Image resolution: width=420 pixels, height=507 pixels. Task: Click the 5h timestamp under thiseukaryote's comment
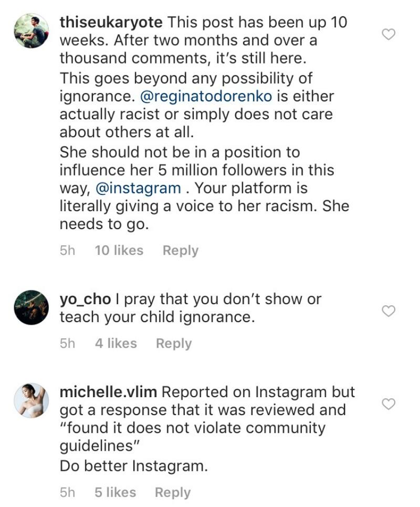tap(67, 251)
